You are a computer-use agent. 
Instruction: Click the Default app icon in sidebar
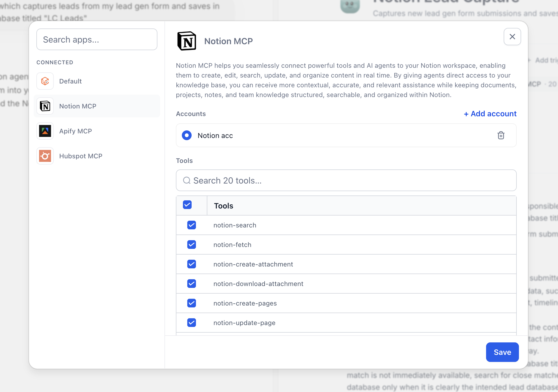(45, 81)
